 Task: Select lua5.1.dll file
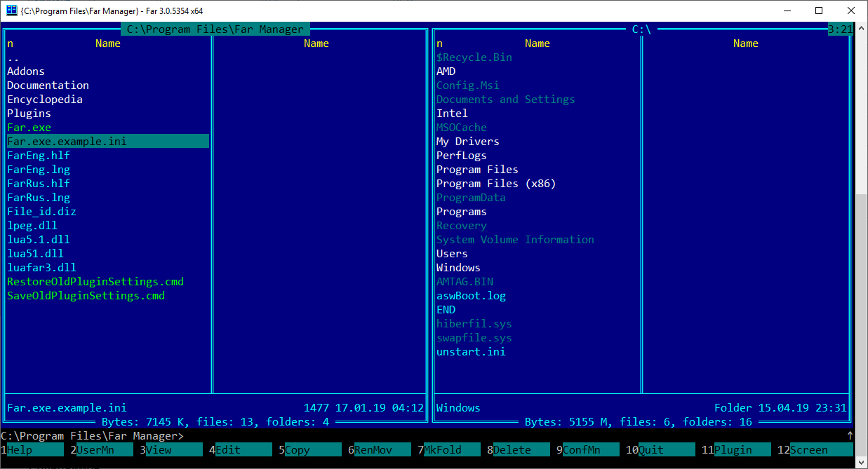(39, 240)
